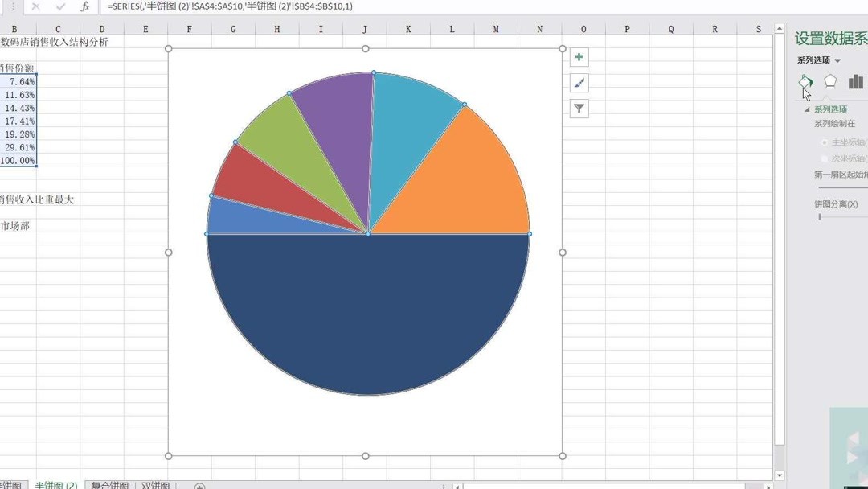Open the Chart Styles brush icon beside chart
This screenshot has height=489, width=868.
pyautogui.click(x=578, y=83)
